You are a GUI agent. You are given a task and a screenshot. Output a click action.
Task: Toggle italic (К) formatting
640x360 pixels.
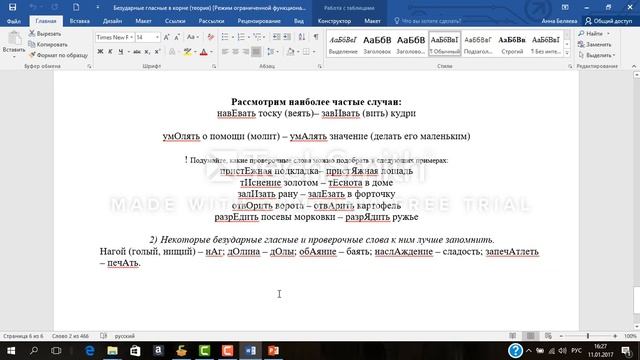point(110,51)
